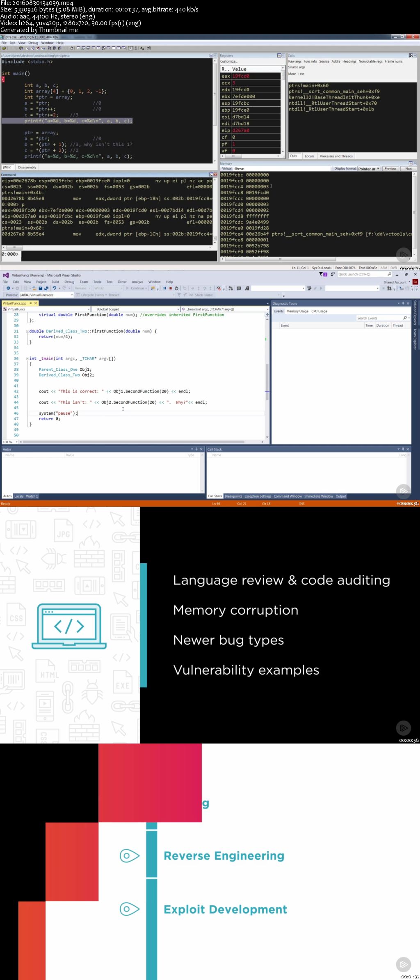420x980 pixels.
Task: Switch to the Memory Usage tab
Action: coord(297,311)
